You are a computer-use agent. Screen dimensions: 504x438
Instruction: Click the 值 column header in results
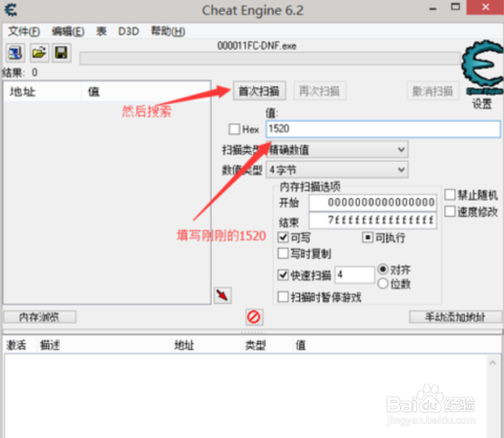[146, 92]
